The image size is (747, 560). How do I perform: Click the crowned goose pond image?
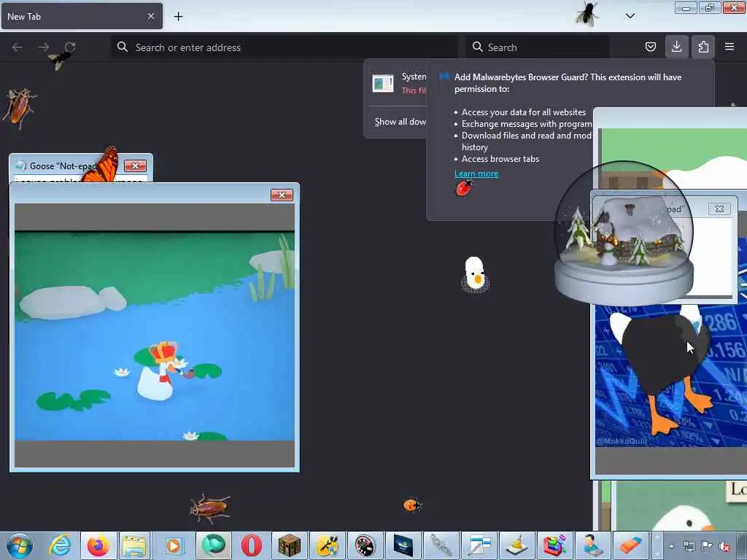point(155,335)
